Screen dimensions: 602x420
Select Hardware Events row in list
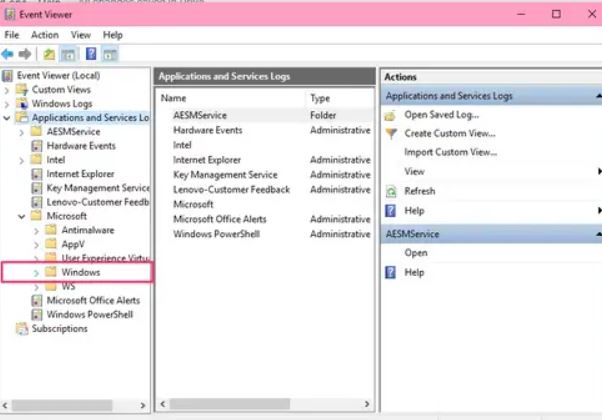(x=265, y=131)
